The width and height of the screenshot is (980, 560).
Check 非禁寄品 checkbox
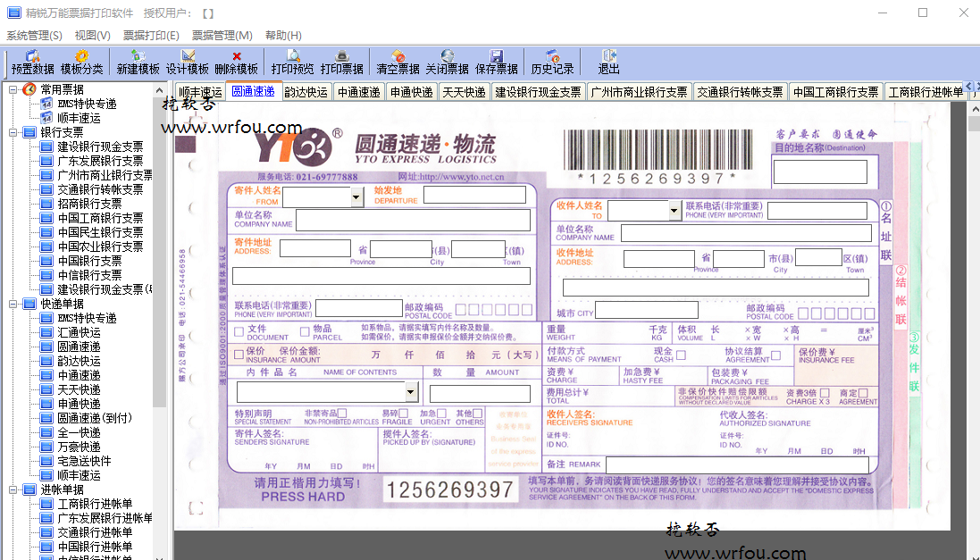coord(342,414)
